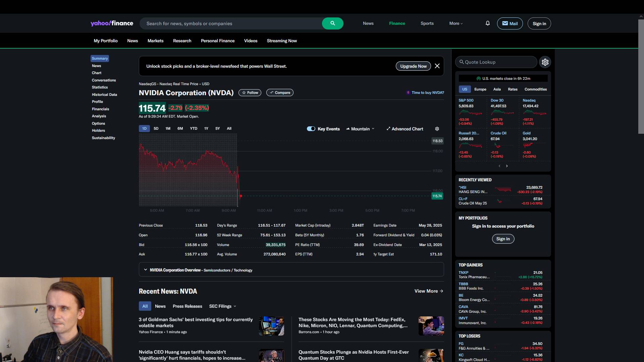Screen dimensions: 644x362
Task: Open the View More news link
Action: pos(429,291)
